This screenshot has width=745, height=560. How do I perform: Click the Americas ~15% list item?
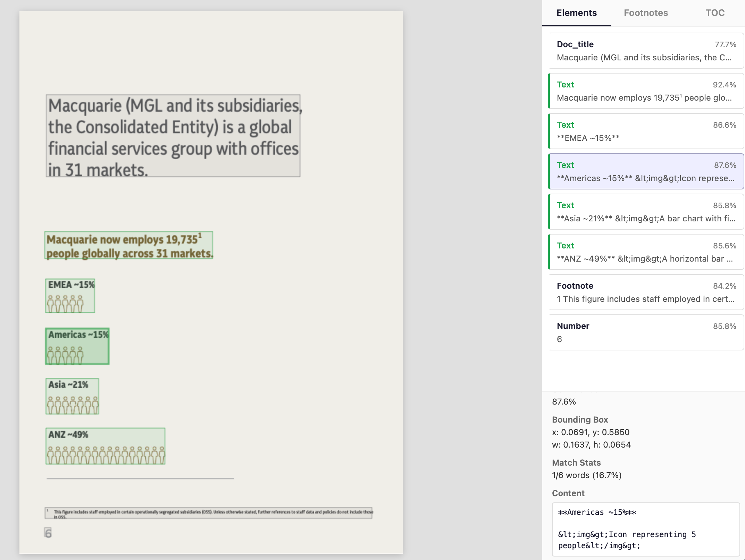tap(646, 171)
